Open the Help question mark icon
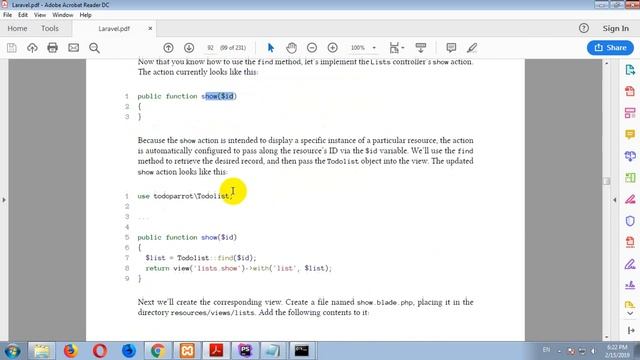Viewport: 640px width, 360px height. click(x=584, y=28)
